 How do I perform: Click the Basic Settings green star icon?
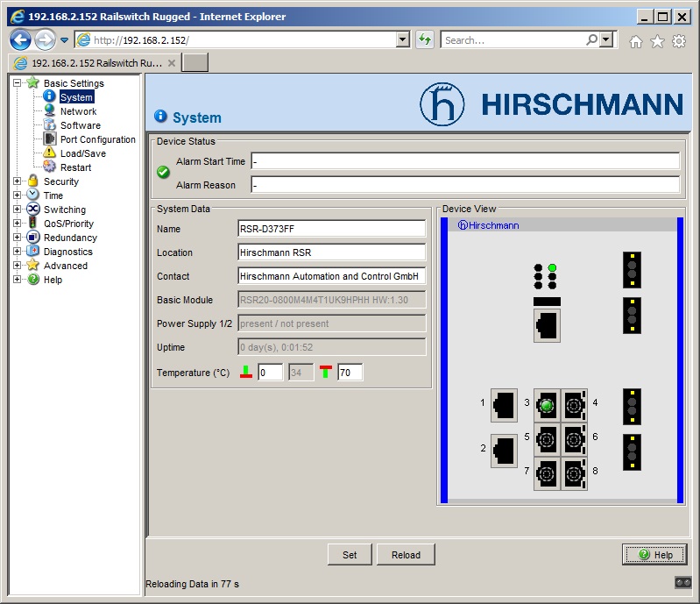[x=32, y=82]
